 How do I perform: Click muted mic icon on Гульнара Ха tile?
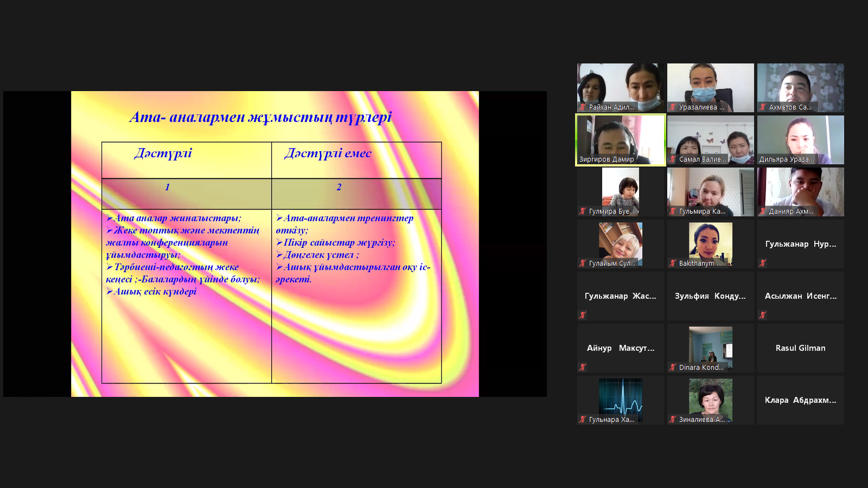coord(583,419)
